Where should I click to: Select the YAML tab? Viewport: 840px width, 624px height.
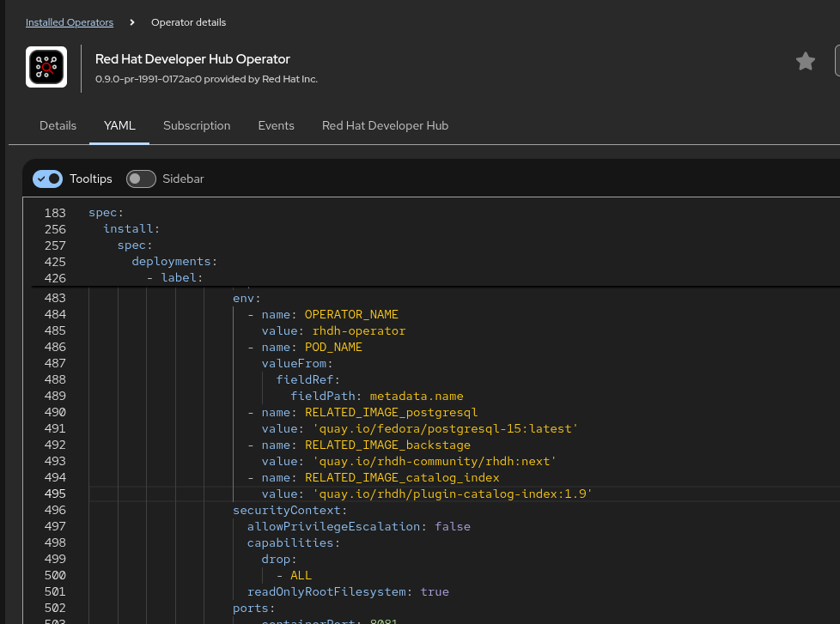pyautogui.click(x=119, y=125)
